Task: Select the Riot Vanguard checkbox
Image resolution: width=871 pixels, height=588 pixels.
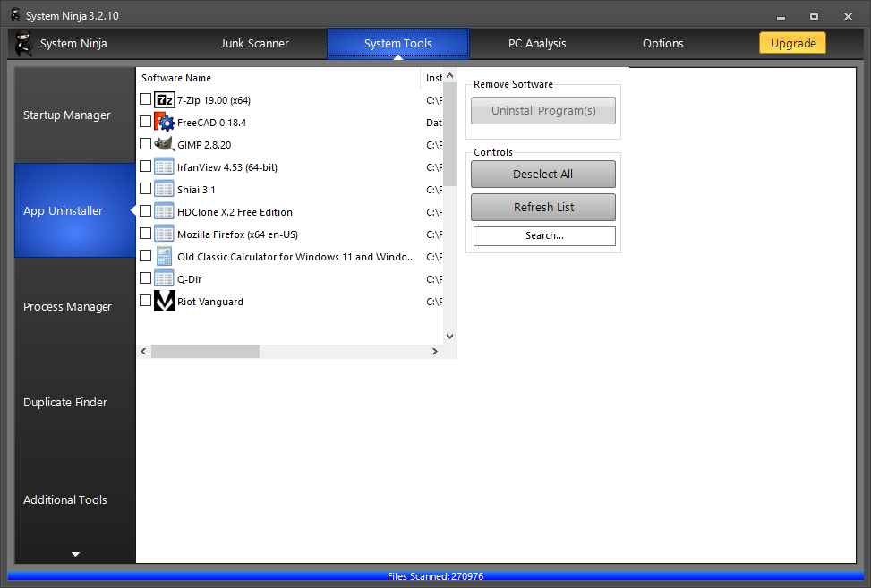Action: (x=146, y=301)
